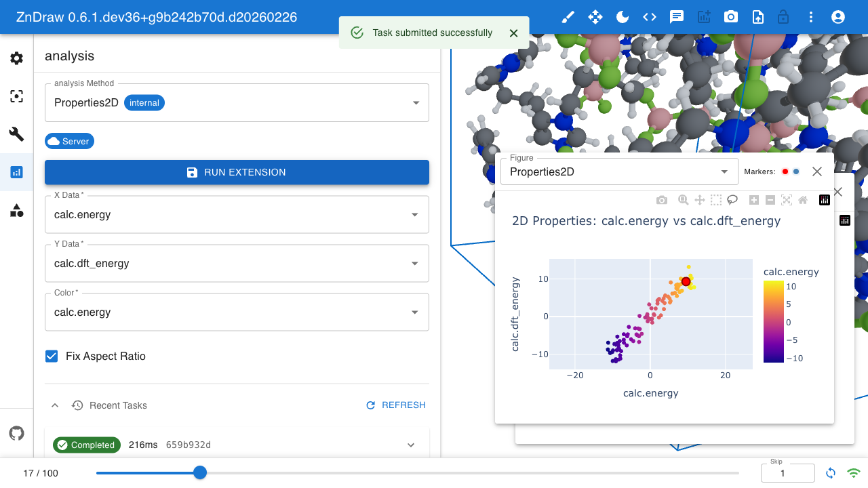This screenshot has height=488, width=868.
Task: Toggle the blue marker in Markers
Action: coord(796,171)
